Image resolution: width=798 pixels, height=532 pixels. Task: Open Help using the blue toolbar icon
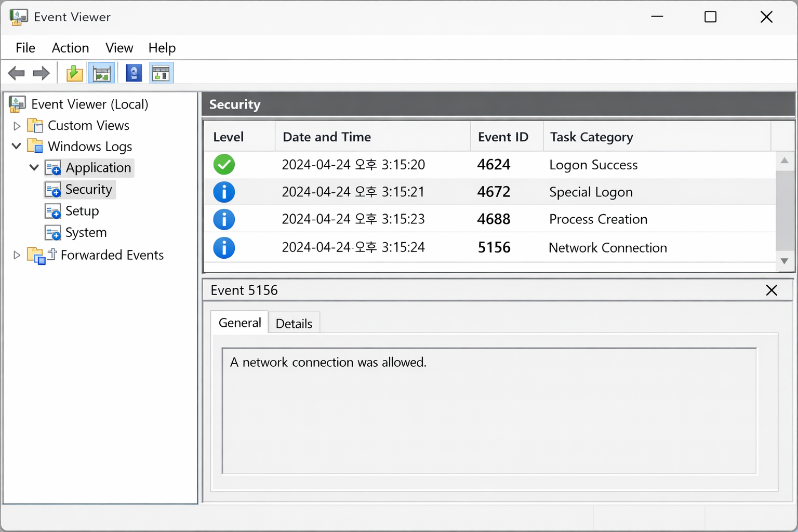[x=134, y=73]
